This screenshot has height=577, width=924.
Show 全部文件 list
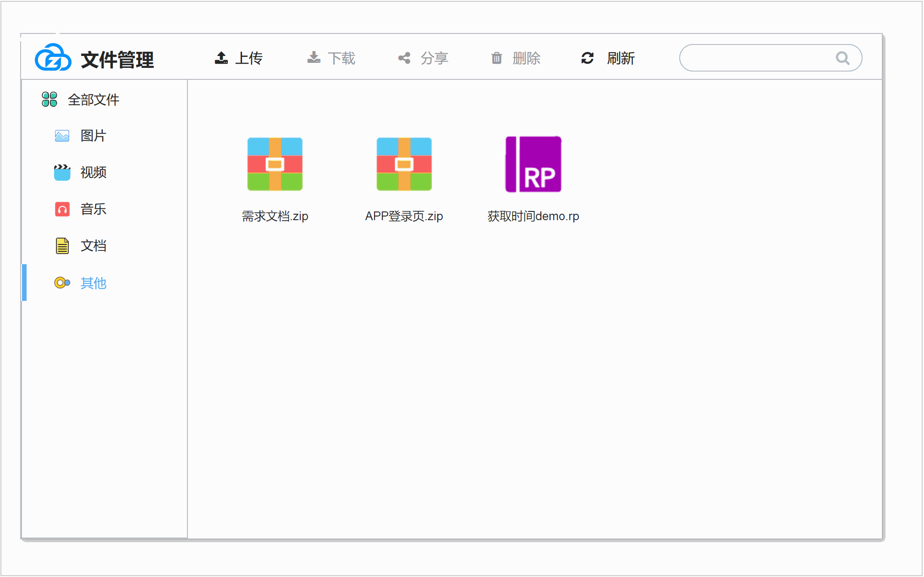[93, 100]
